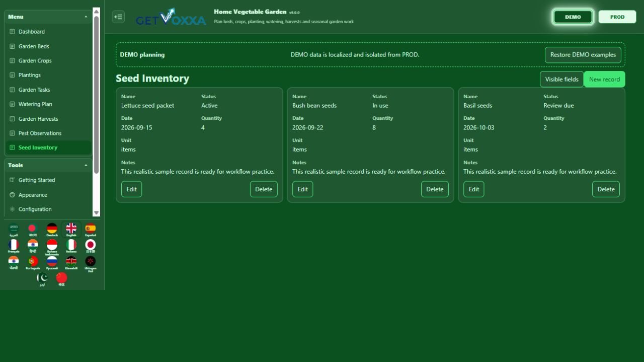Open Visible fields options

(x=561, y=79)
